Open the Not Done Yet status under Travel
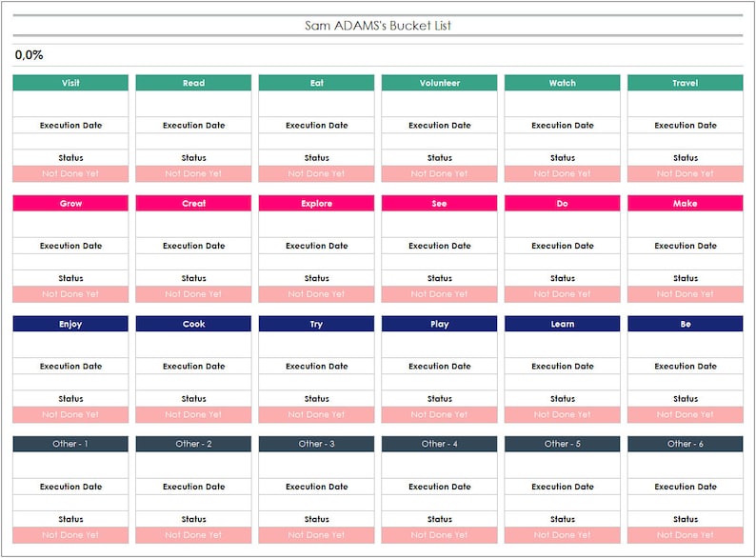The height and width of the screenshot is (558, 756). click(x=686, y=173)
